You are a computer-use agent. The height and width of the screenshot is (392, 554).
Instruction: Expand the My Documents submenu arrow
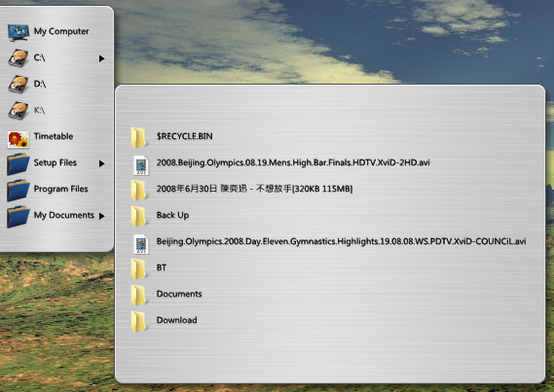point(102,216)
